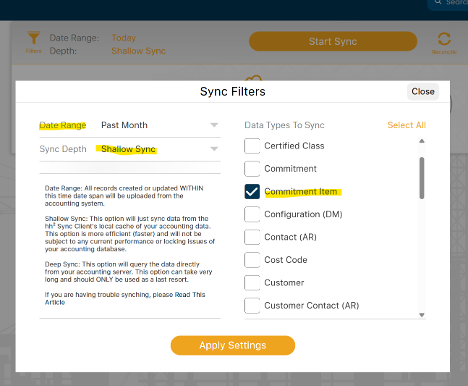Close the Sync Filters dialog
The height and width of the screenshot is (386, 468).
[423, 91]
